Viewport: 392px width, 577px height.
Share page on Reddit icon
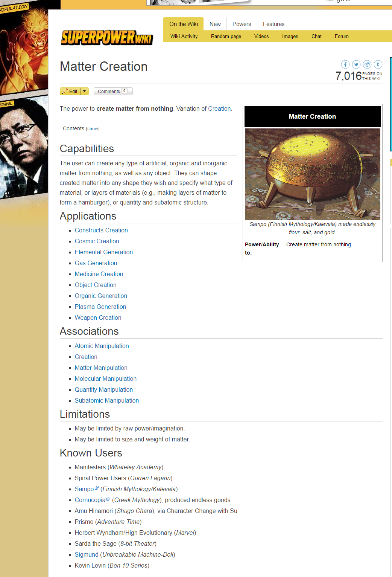click(x=367, y=64)
